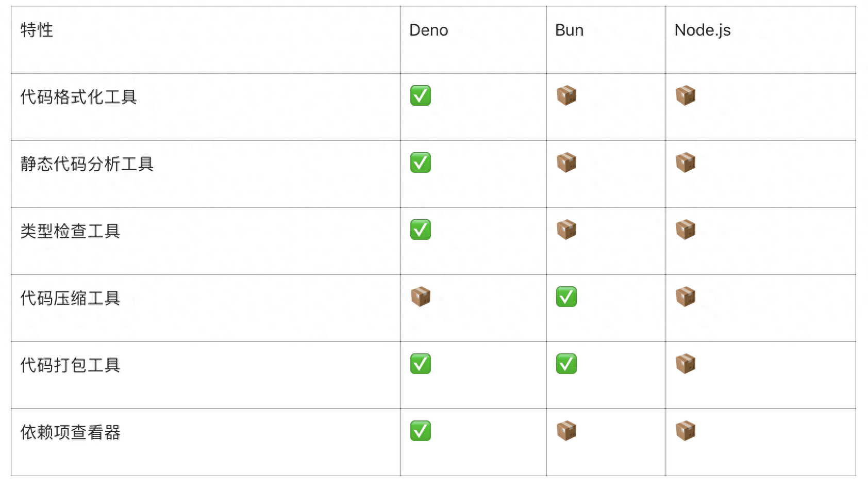
Task: Click Bun package icon in 依赖项查看器 row
Action: point(566,431)
